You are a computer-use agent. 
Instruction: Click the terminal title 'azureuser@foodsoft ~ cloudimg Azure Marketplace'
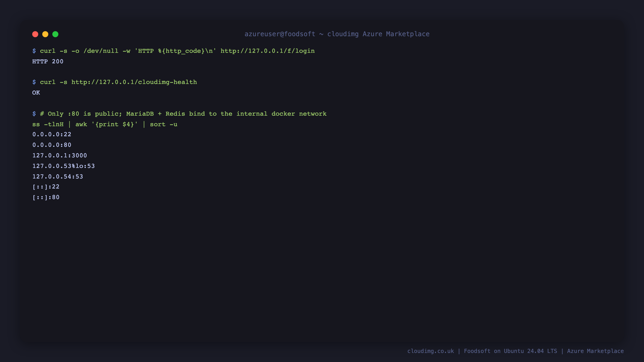337,34
